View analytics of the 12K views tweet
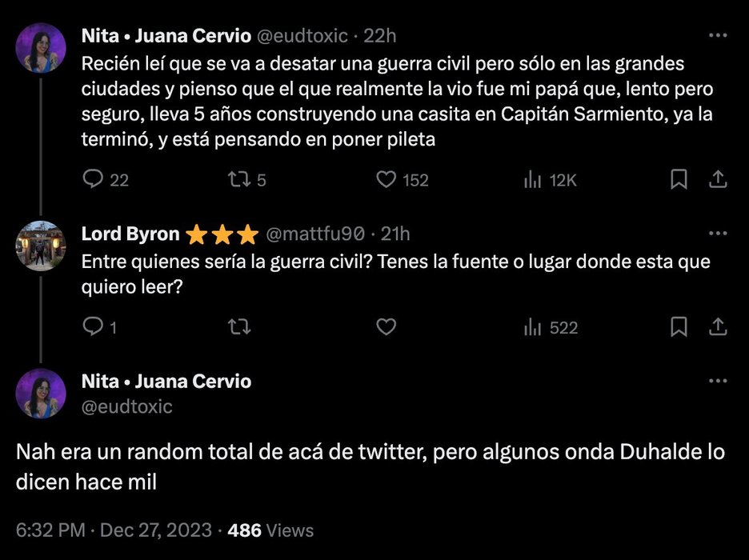Screen dimensions: 749x560 coord(533,180)
